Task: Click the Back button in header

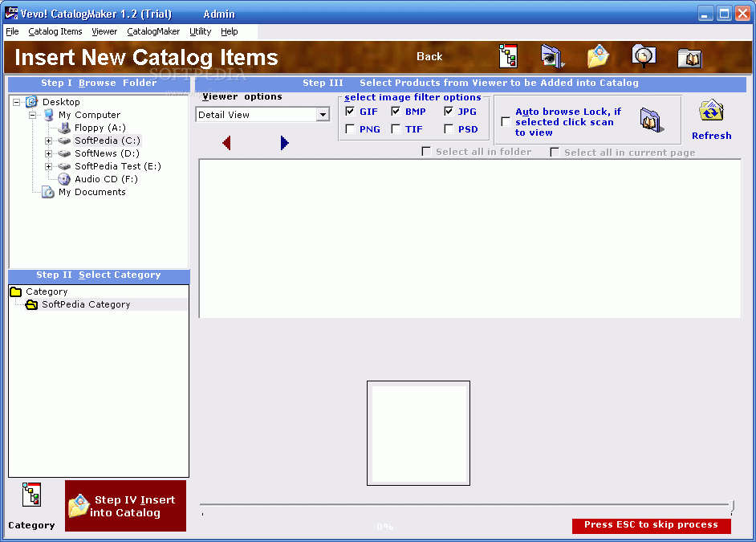Action: [429, 56]
